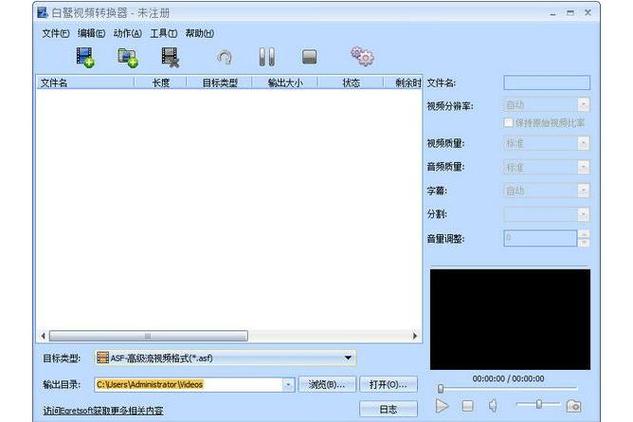Toggle 保持原始视频比率 checkbox
Image resolution: width=633 pixels, height=422 pixels.
pyautogui.click(x=508, y=122)
